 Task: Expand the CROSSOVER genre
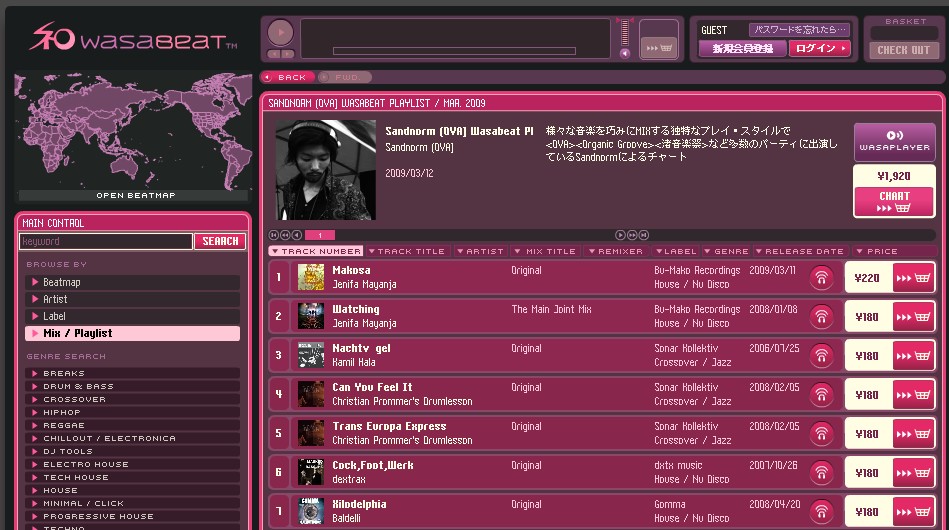(x=133, y=399)
